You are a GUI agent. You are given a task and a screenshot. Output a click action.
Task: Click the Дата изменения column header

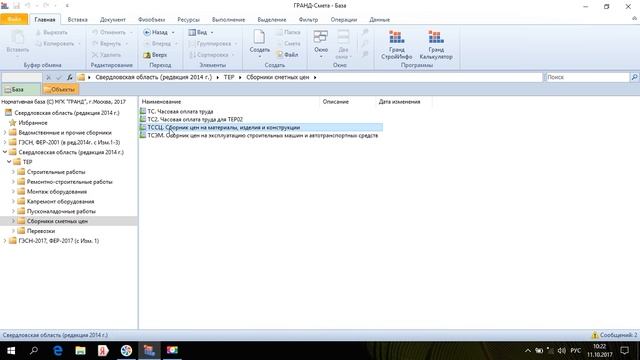coord(399,102)
